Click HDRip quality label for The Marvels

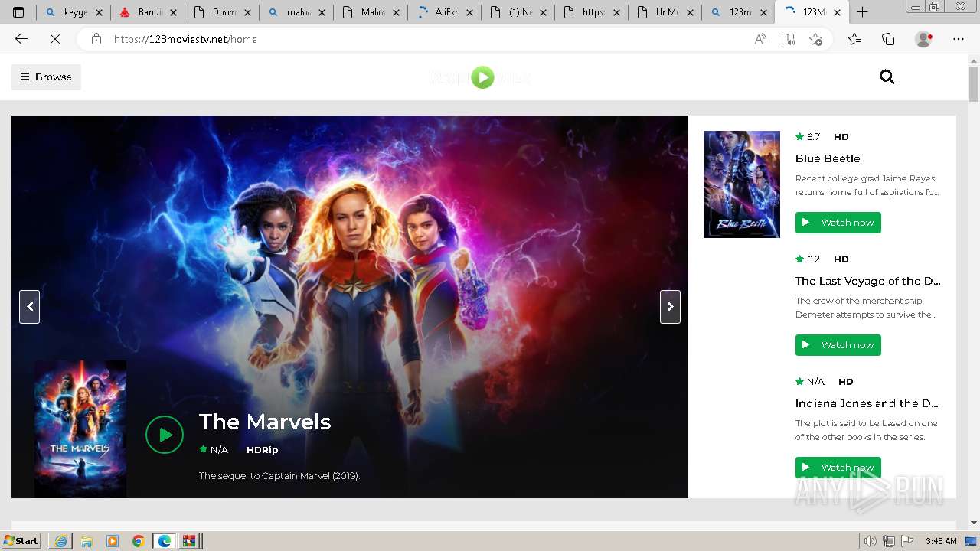pos(262,450)
